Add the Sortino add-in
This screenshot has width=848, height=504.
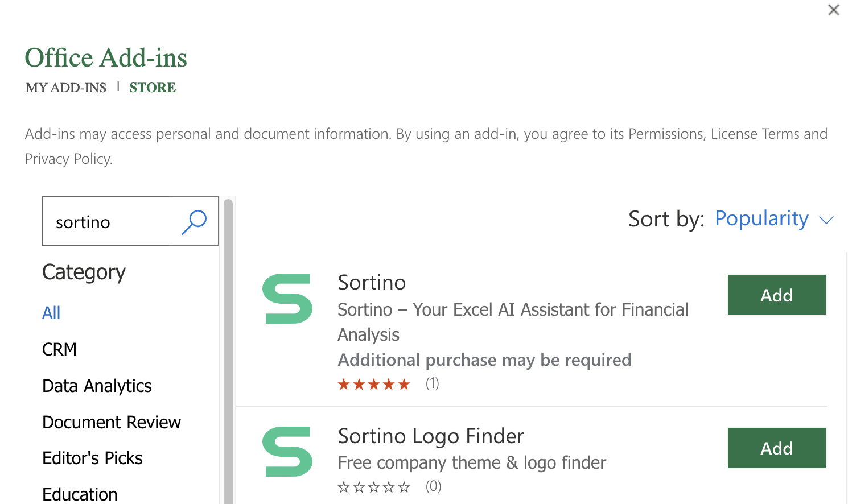point(776,295)
